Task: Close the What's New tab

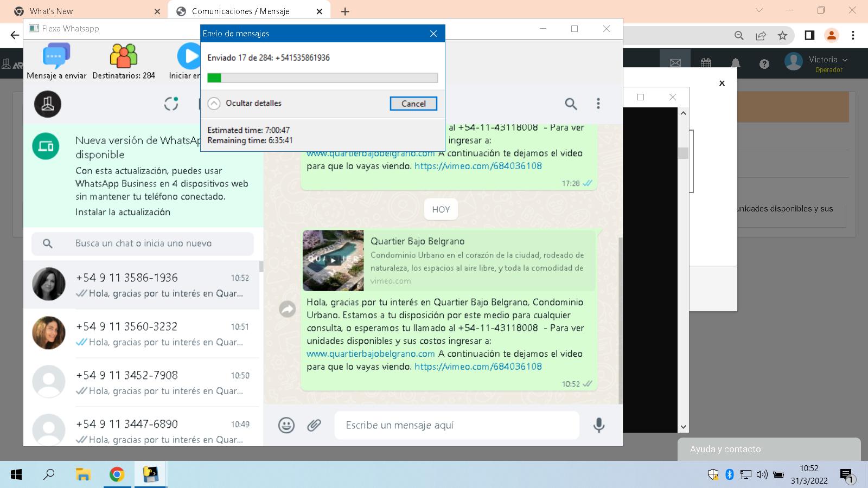Action: coord(157,11)
